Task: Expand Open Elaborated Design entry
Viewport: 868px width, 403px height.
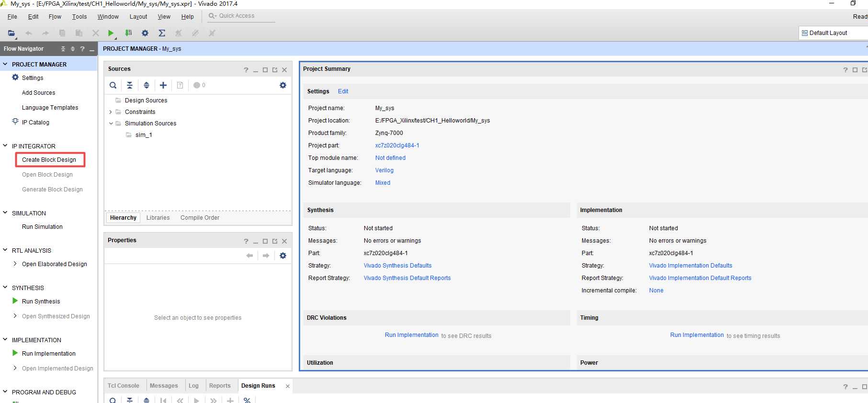Action: (x=15, y=264)
